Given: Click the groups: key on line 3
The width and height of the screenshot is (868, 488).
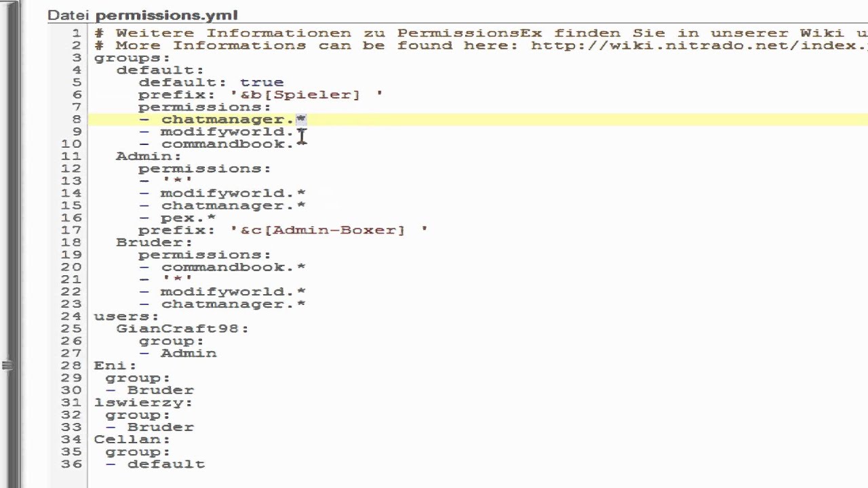Looking at the screenshot, I should (132, 58).
